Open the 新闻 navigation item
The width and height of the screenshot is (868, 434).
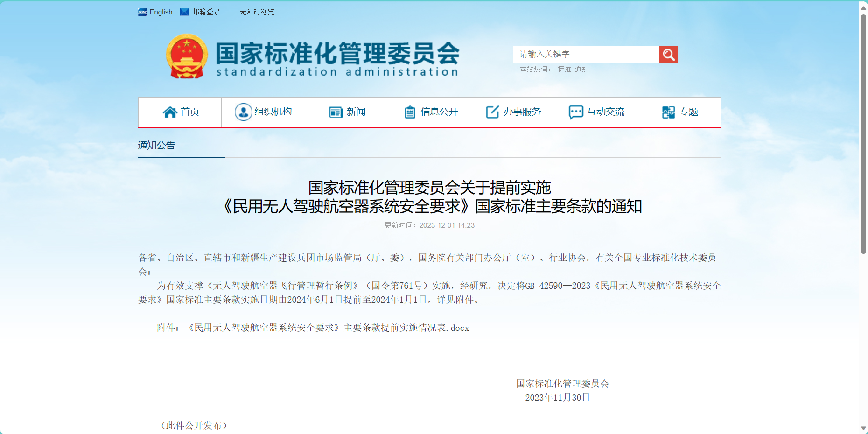(356, 112)
